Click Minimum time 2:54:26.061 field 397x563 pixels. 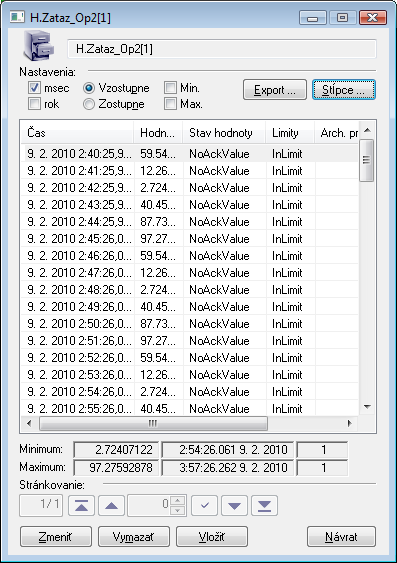(x=228, y=450)
